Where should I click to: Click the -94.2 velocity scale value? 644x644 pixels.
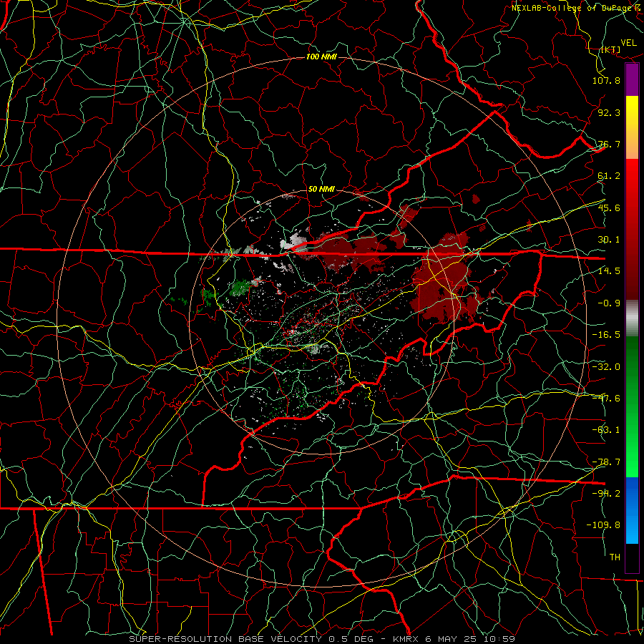pos(606,494)
